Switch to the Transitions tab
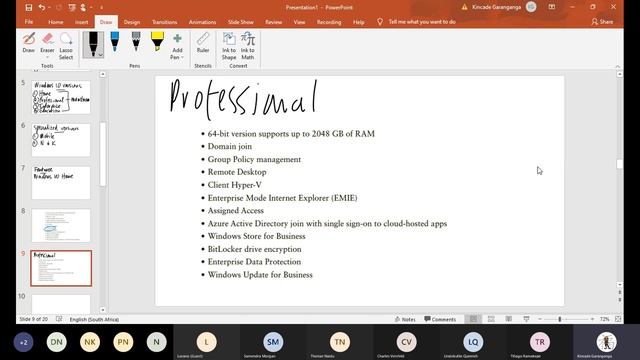The image size is (640, 360). (x=164, y=22)
